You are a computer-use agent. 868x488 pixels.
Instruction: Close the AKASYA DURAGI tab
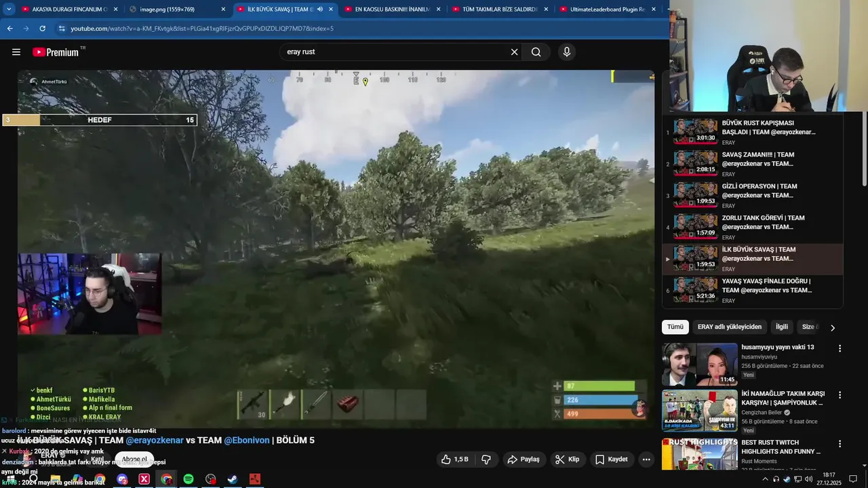tap(115, 9)
